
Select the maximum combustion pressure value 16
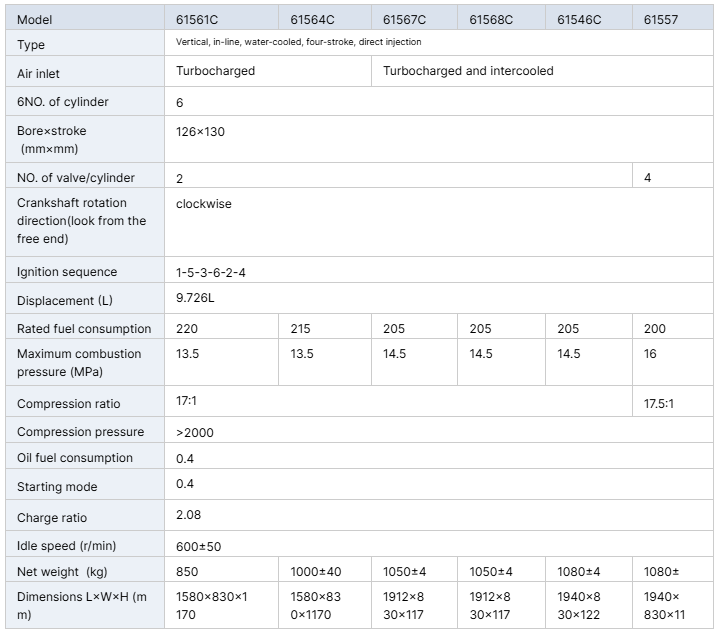650,354
